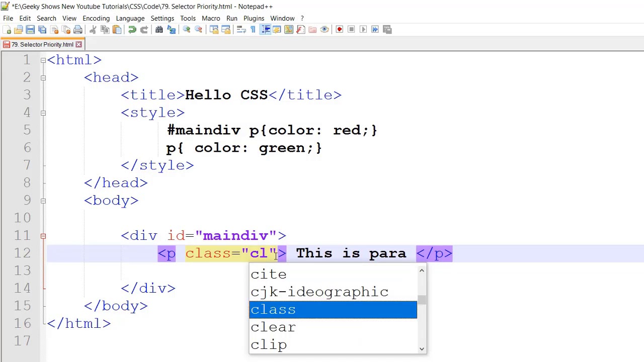Print the current document

click(77, 30)
